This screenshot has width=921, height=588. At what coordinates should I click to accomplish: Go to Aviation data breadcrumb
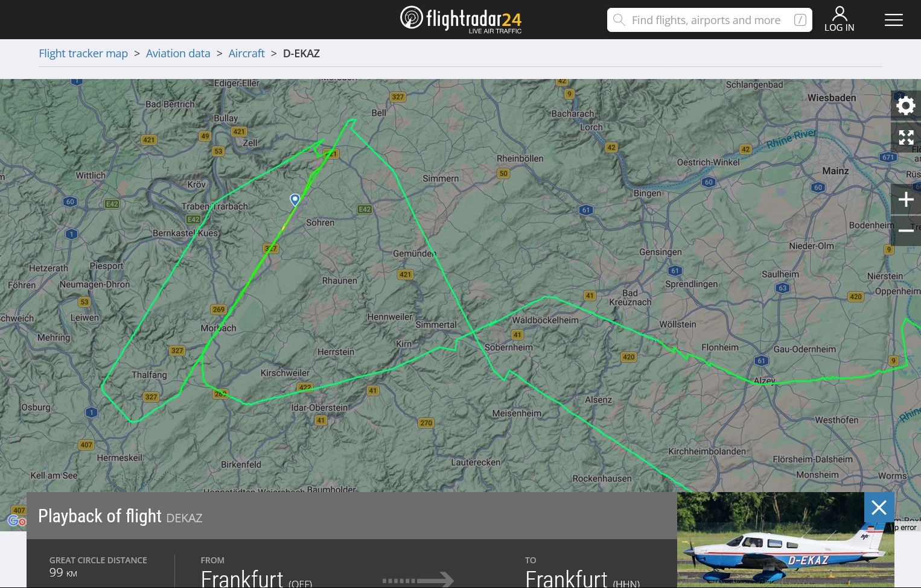click(178, 53)
